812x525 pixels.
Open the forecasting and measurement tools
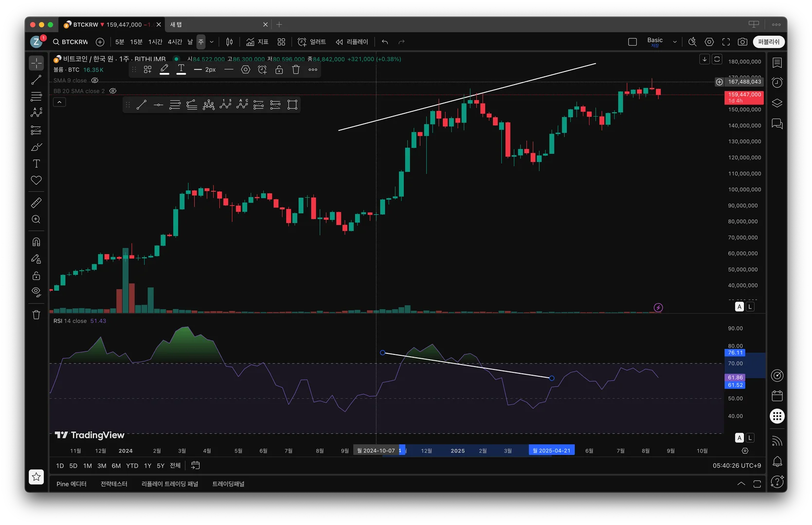36,130
